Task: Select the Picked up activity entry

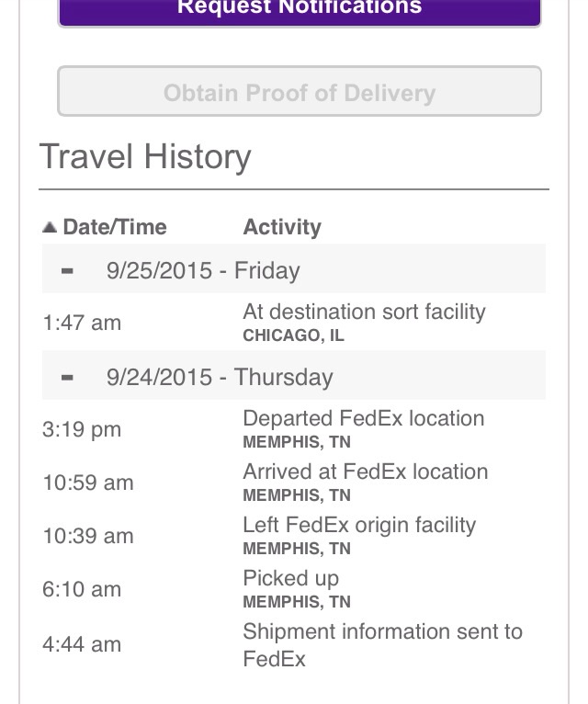Action: pyautogui.click(x=291, y=579)
